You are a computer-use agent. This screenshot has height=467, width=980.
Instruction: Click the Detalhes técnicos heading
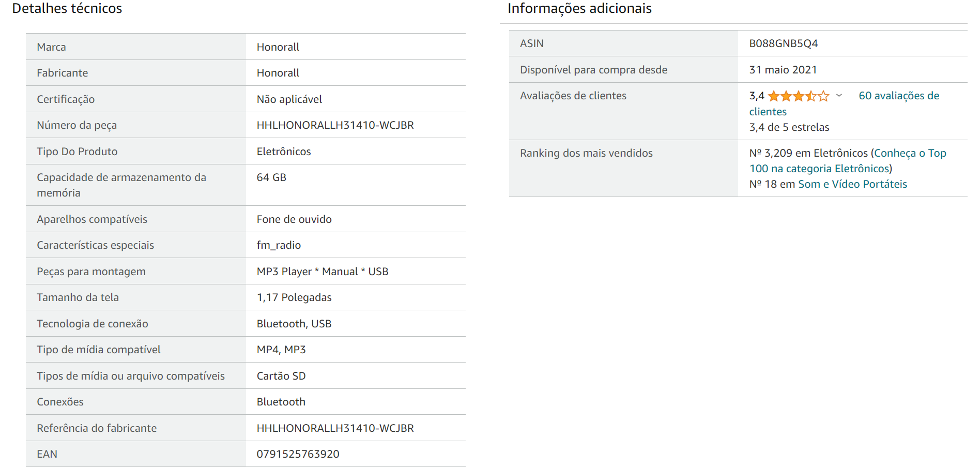(x=67, y=8)
